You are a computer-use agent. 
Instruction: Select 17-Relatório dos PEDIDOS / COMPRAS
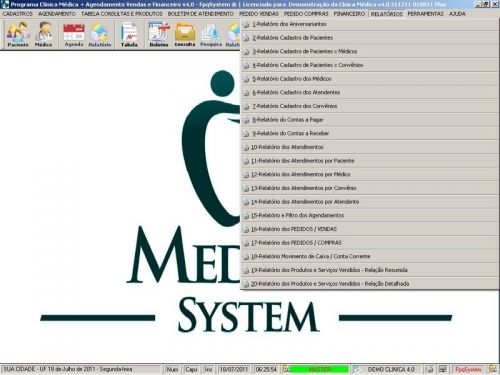tap(369, 243)
